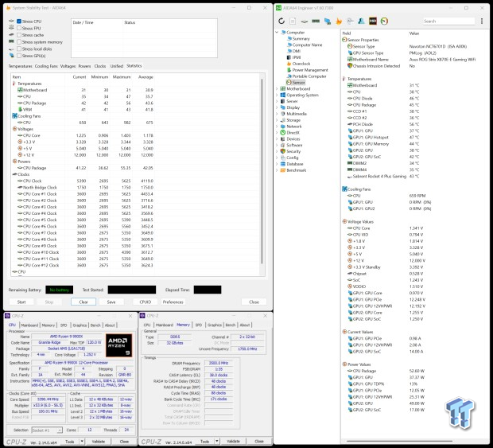Expand the Motherboard node in AIDA64 tree

tap(277, 88)
